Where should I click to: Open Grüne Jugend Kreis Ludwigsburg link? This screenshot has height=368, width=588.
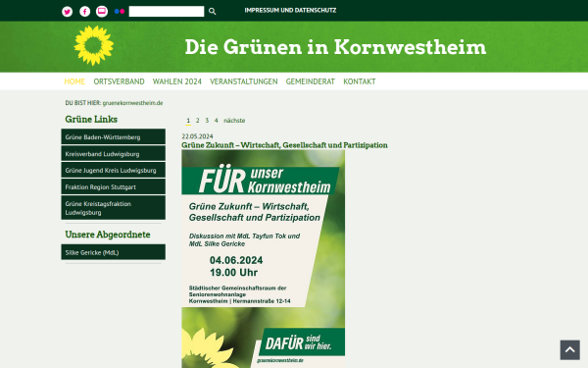coord(114,170)
